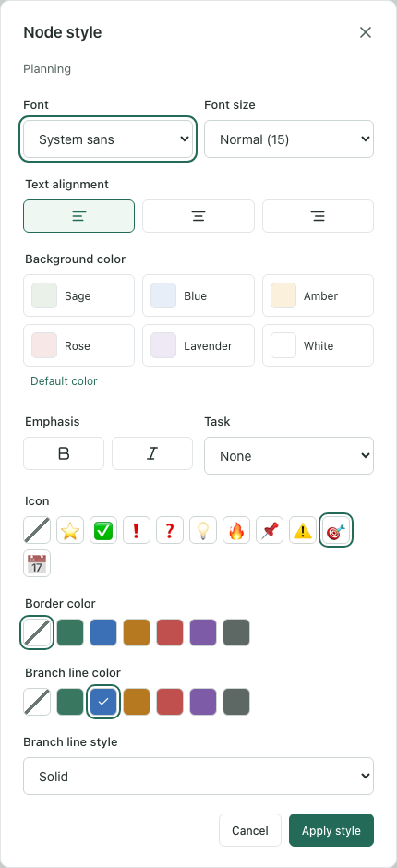Close the Node style dialog

pyautogui.click(x=366, y=32)
